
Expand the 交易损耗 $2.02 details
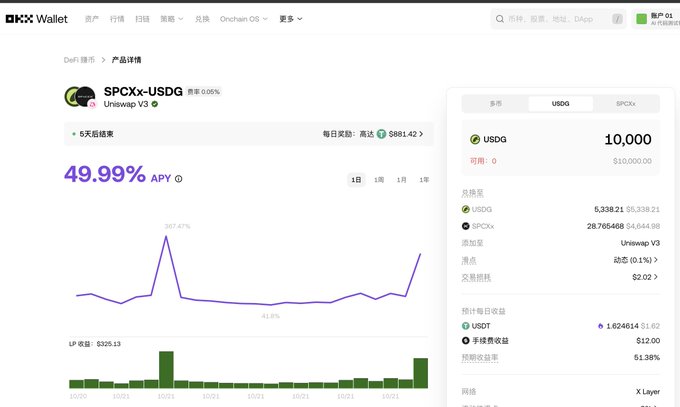[645, 277]
